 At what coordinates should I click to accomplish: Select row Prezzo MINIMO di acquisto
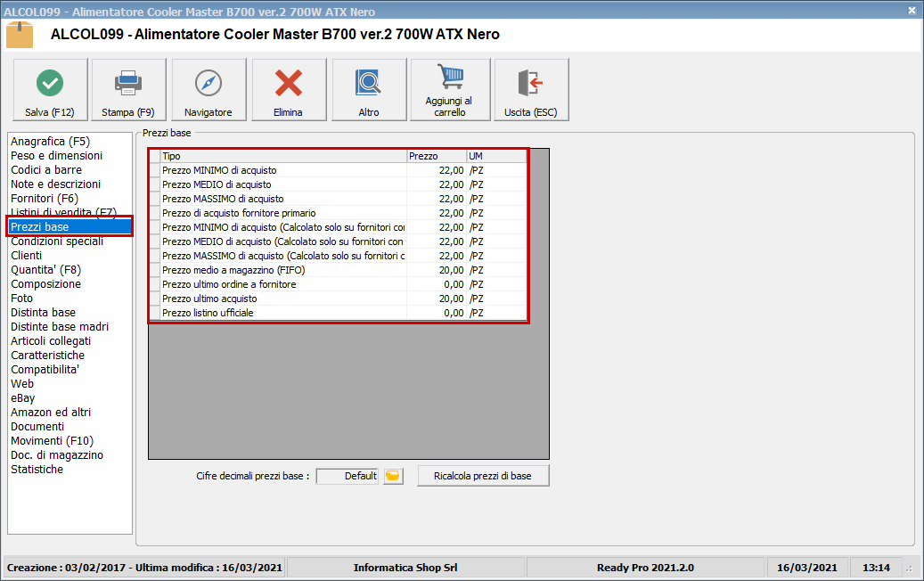tap(339, 170)
